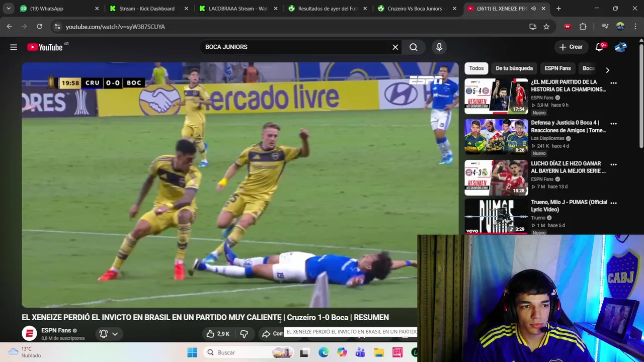Open Copilot from the taskbar
Viewport: 644px width, 362px height.
(342, 352)
